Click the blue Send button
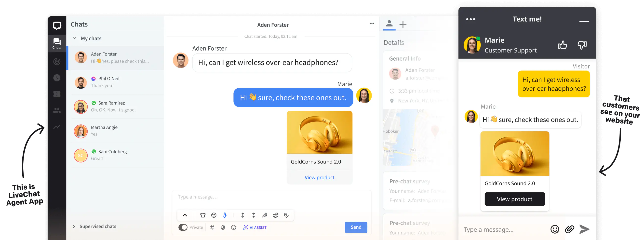Image resolution: width=644 pixels, height=240 pixels. pos(356,227)
